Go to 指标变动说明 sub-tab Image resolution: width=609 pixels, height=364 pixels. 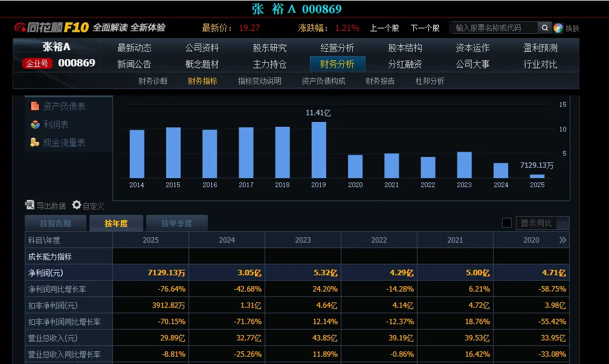[x=259, y=81]
